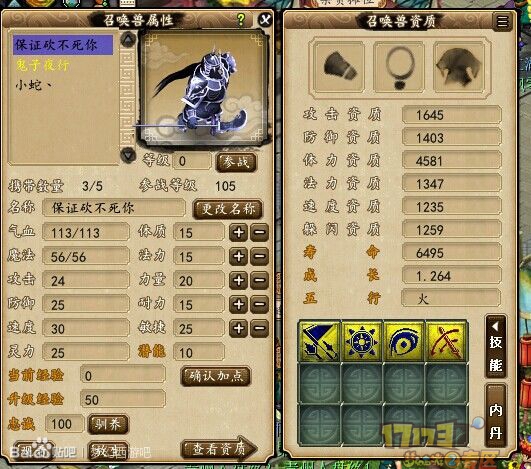This screenshot has width=531, height=469.
Task: Switch to the 技能 tab
Action: (496, 347)
